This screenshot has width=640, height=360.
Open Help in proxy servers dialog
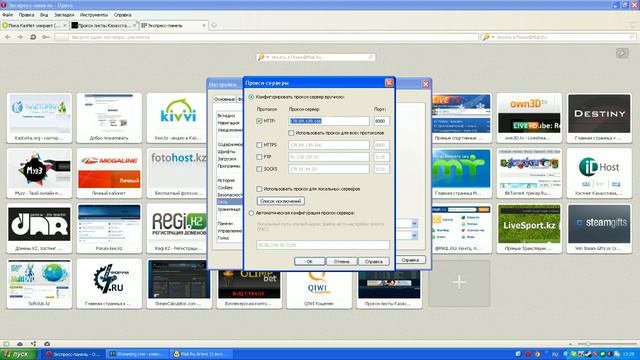point(374,261)
